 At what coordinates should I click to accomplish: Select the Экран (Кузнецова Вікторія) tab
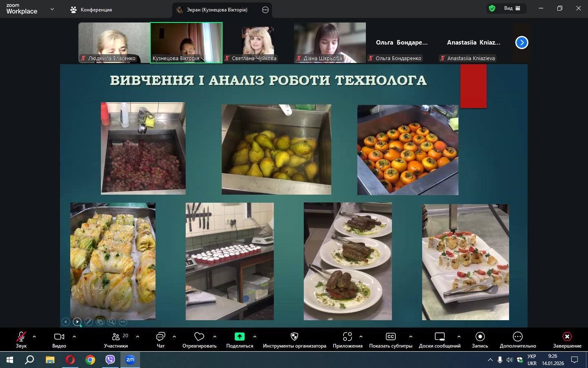tap(216, 10)
